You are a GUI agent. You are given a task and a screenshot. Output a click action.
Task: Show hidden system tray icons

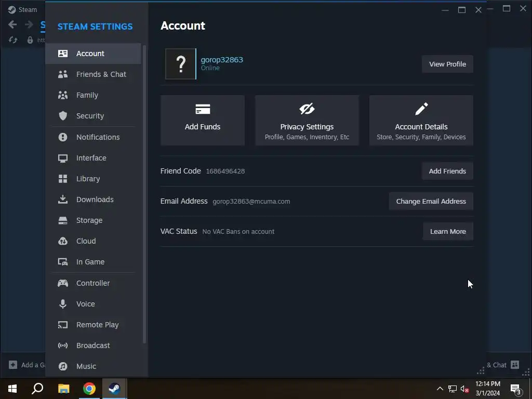point(440,389)
